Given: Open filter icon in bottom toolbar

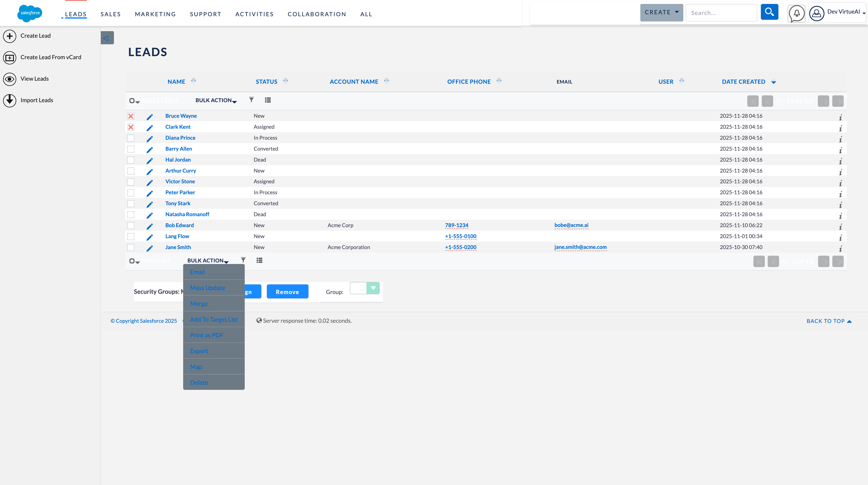Looking at the screenshot, I should pos(243,260).
